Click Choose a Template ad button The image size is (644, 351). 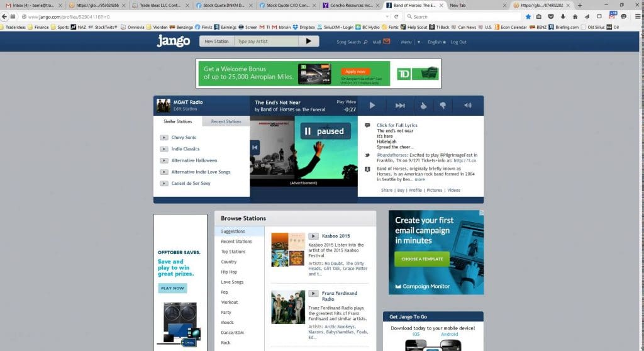pos(422,259)
